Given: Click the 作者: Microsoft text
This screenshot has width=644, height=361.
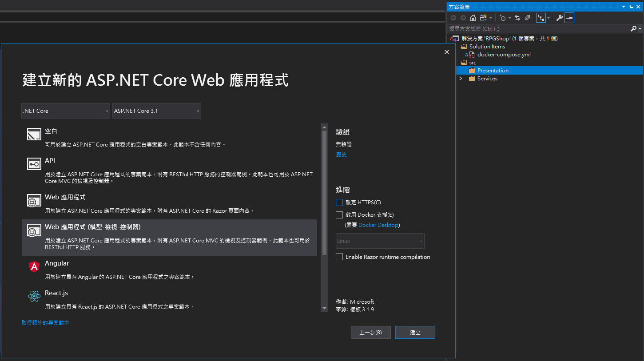Looking at the screenshot, I should click(355, 302).
